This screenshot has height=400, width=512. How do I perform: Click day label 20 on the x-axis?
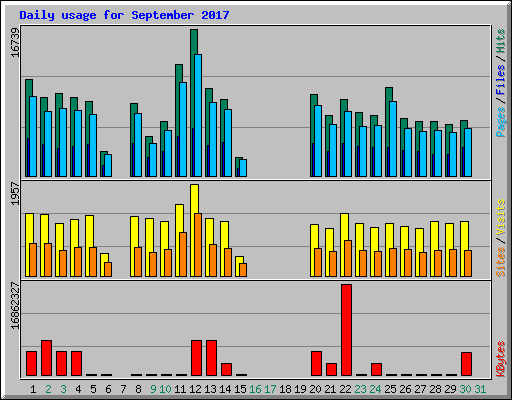(x=315, y=389)
